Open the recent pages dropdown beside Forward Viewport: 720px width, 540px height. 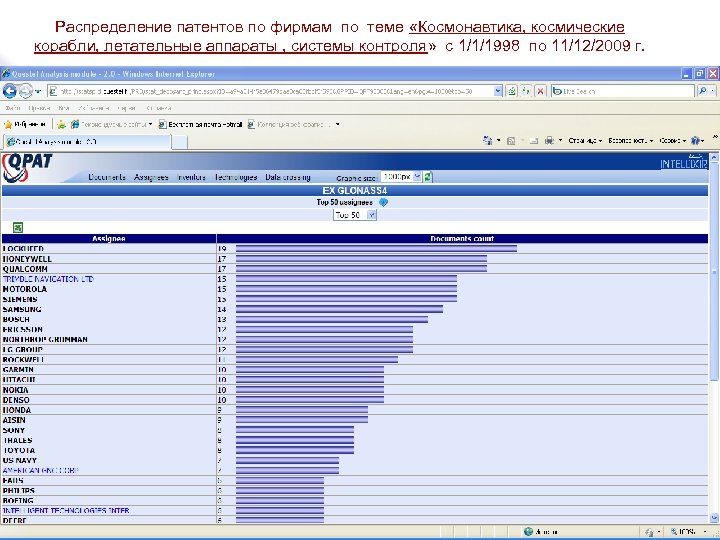(38, 91)
